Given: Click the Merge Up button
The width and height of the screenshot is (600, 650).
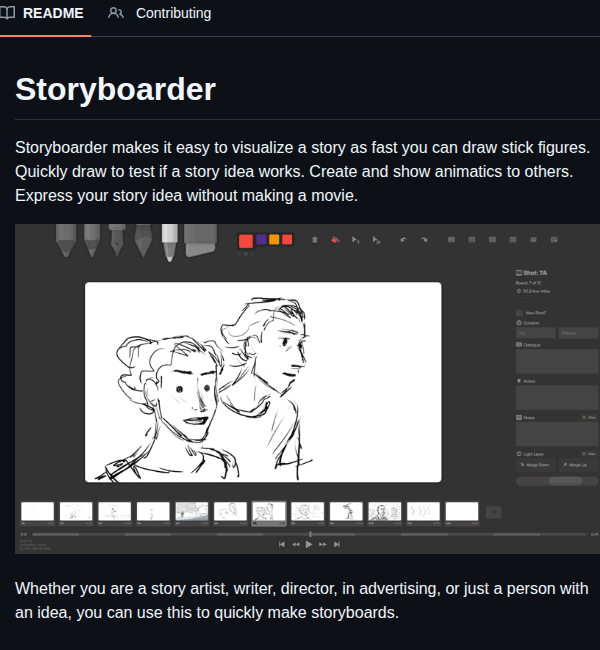Looking at the screenshot, I should pyautogui.click(x=579, y=465).
